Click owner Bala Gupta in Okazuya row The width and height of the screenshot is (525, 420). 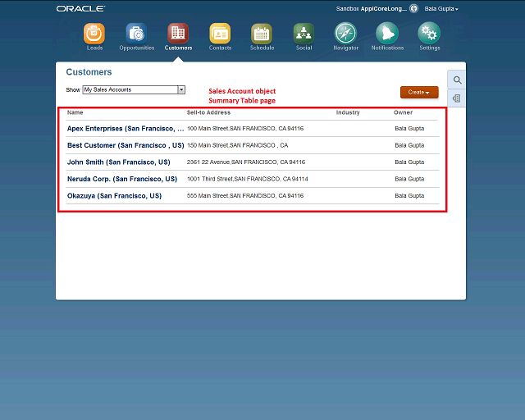pyautogui.click(x=409, y=195)
